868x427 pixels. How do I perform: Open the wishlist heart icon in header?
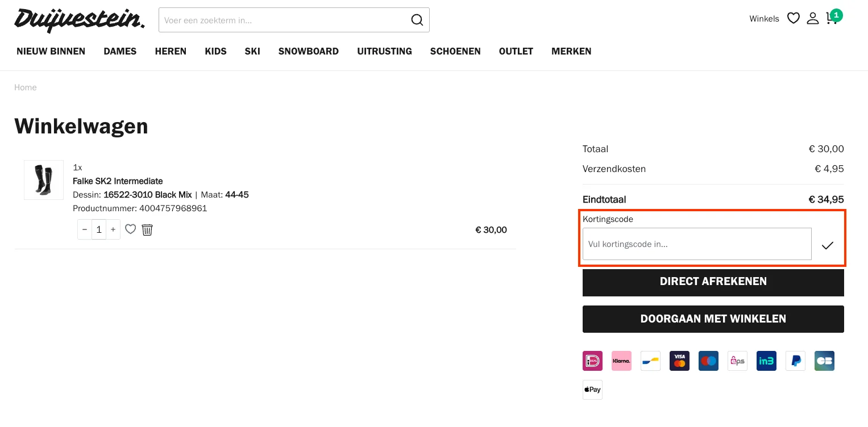pos(794,18)
